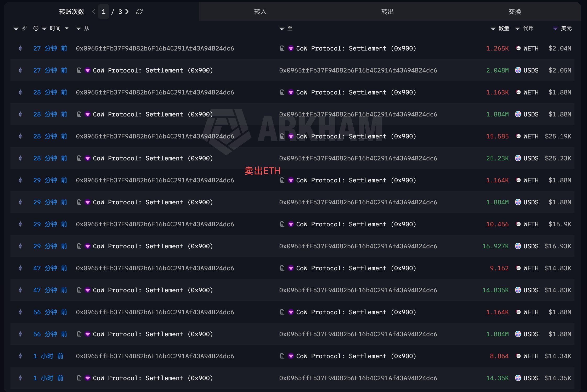Image resolution: width=587 pixels, height=392 pixels.
Task: Toggle the clock time format icon
Action: [36, 28]
